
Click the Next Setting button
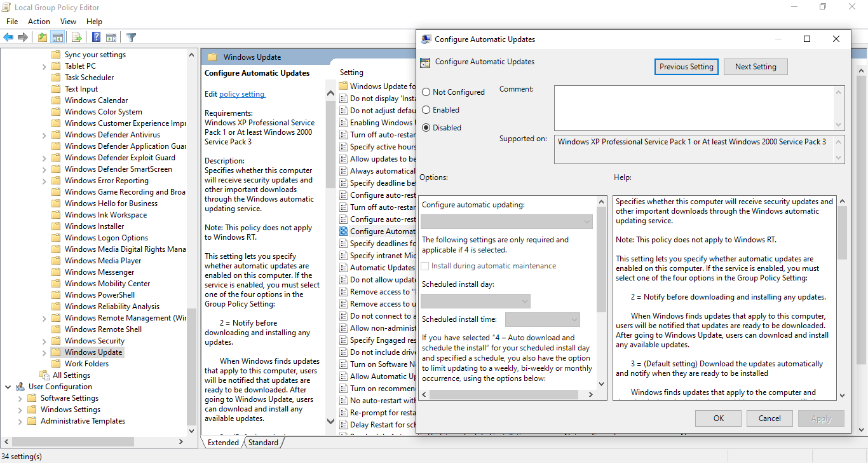[x=756, y=67]
